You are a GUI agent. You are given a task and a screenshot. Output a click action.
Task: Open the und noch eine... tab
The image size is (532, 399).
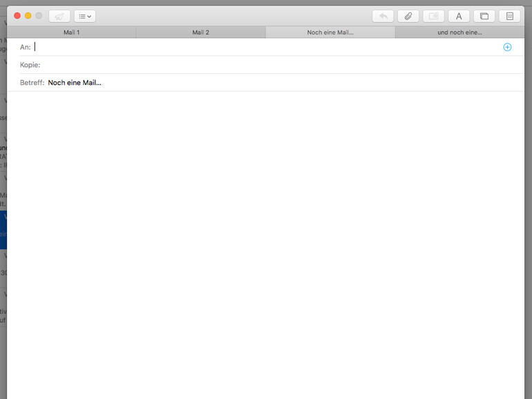click(x=459, y=32)
